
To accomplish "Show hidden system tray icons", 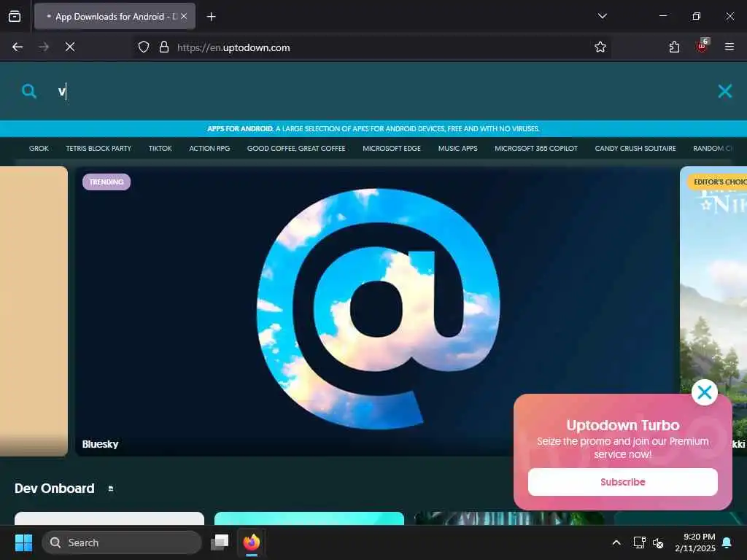I will [616, 542].
